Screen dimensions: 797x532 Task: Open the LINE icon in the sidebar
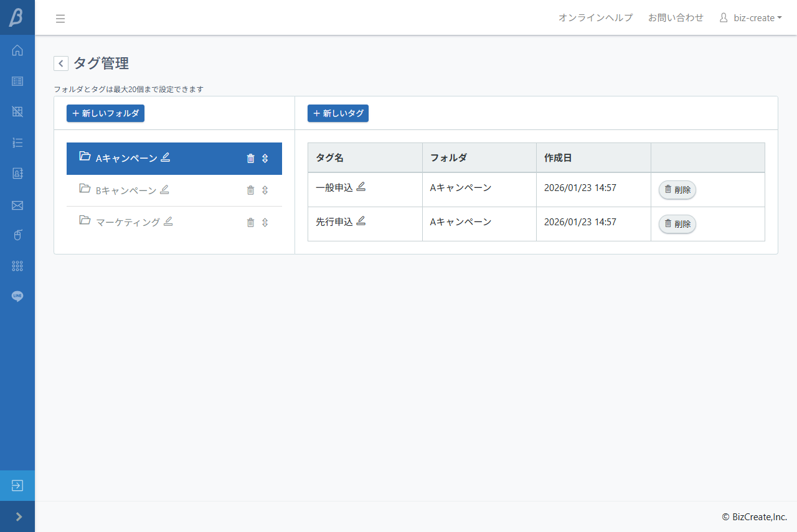click(17, 296)
